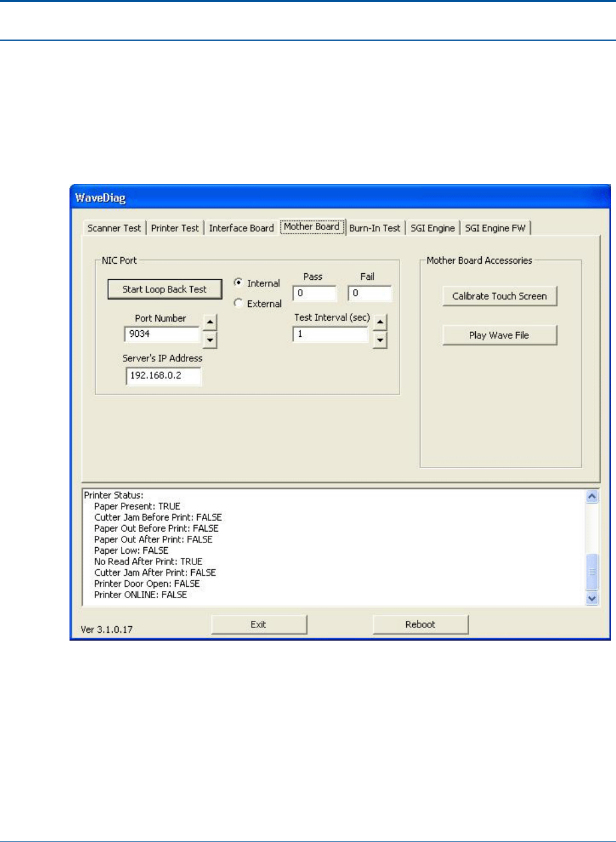Screen dimensions: 616x842
Task: Click 'No Read After Print: TRUE' line
Action: pos(148,562)
